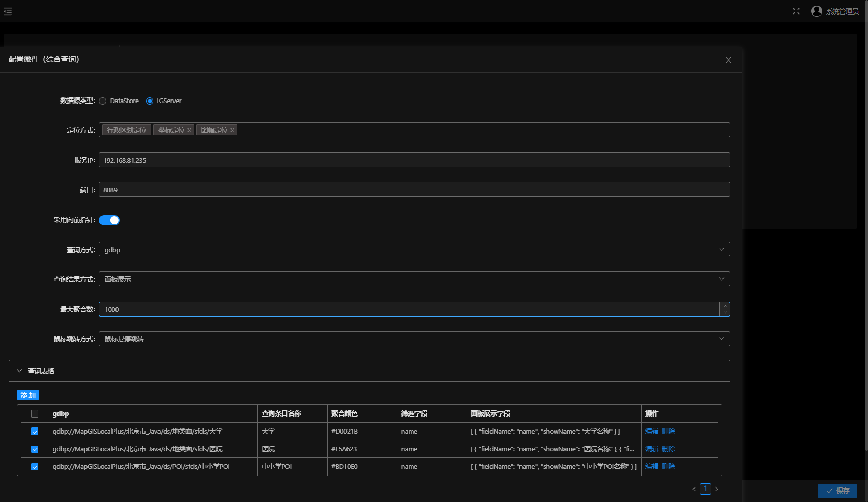The height and width of the screenshot is (502, 868).
Task: Edit the 中小学POI row
Action: [652, 466]
